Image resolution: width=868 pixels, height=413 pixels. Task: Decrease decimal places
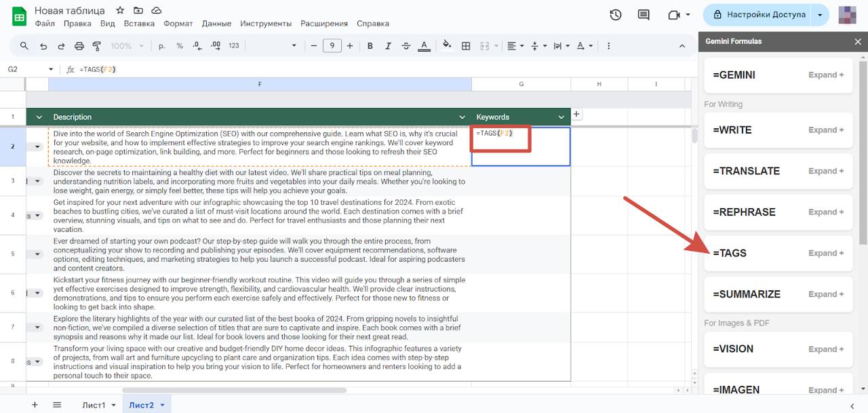(197, 46)
